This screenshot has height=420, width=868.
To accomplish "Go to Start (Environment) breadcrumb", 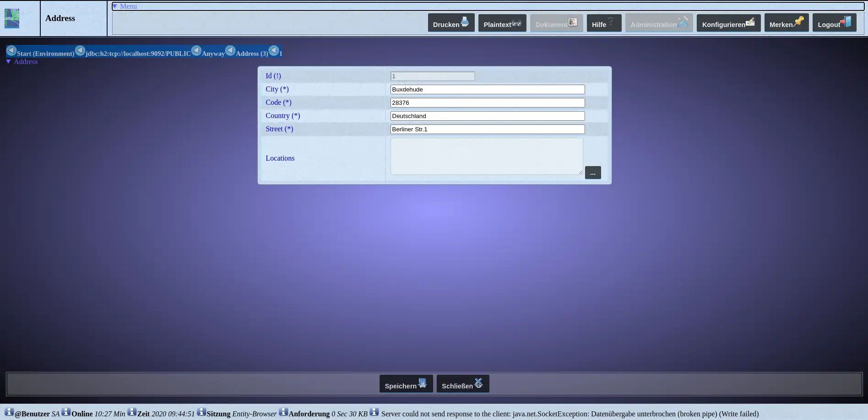I will [x=45, y=54].
